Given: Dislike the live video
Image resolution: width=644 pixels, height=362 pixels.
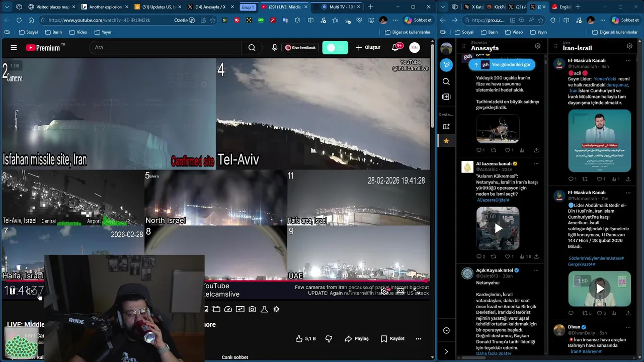Looking at the screenshot, I should (329, 339).
